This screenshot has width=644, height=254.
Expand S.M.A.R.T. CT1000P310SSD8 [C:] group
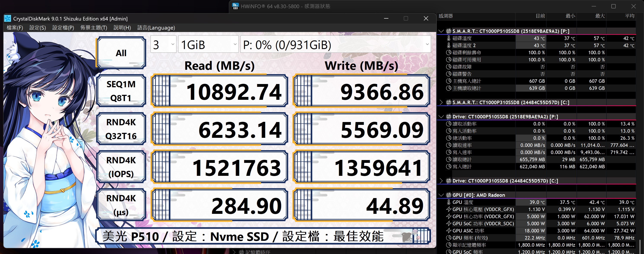point(441,102)
